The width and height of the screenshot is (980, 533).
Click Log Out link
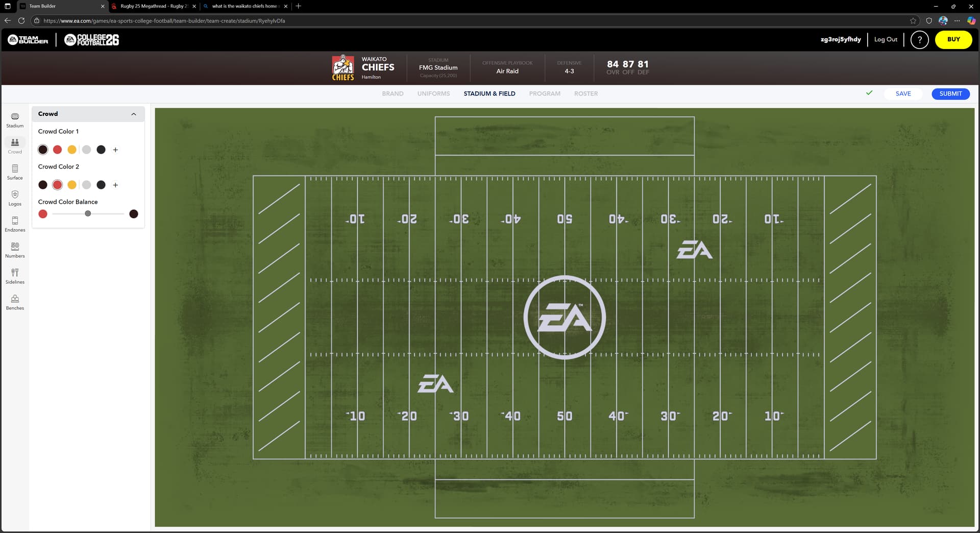click(x=886, y=39)
